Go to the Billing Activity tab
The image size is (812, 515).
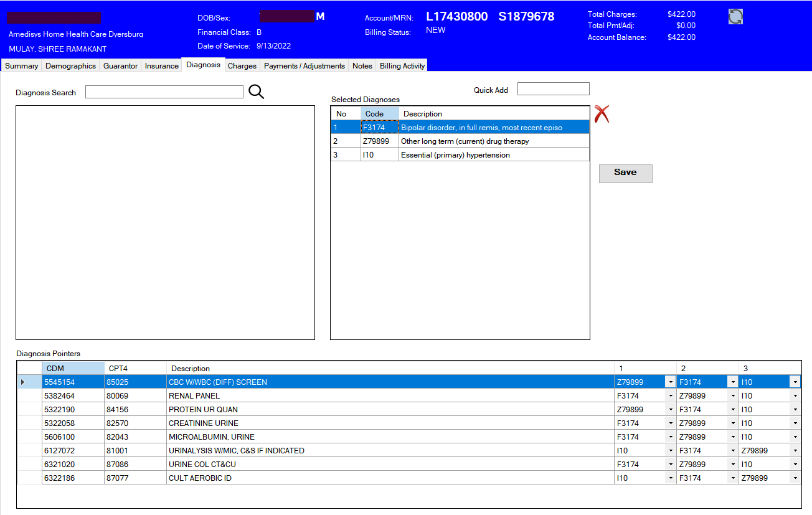coord(402,65)
